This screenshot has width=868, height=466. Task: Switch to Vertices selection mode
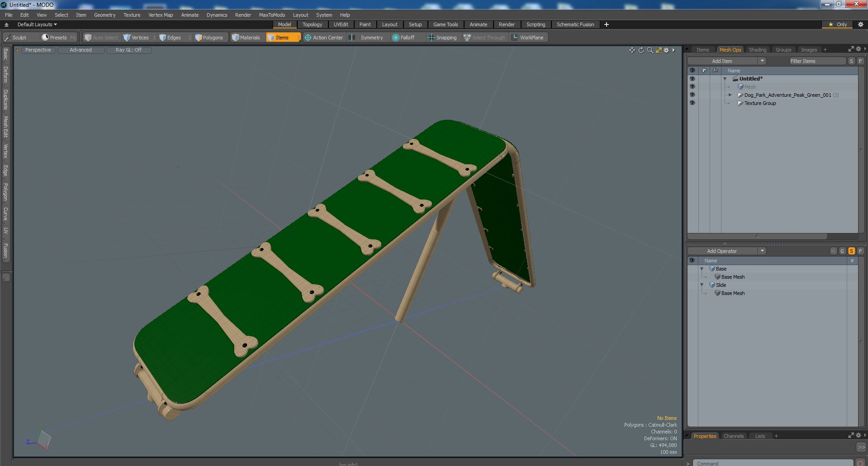[x=139, y=38]
